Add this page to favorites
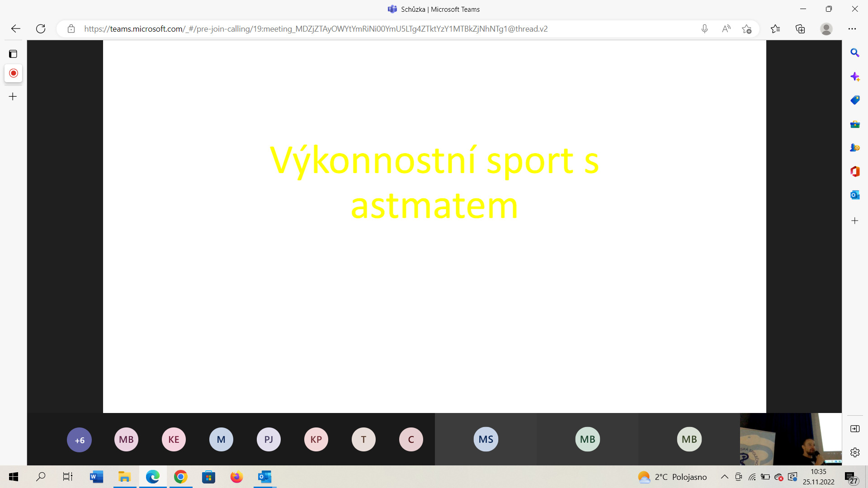This screenshot has width=868, height=488. point(747,29)
